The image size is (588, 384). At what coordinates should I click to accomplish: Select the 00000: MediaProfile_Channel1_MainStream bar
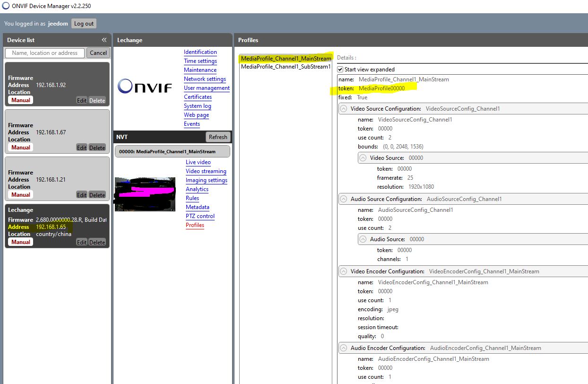[173, 152]
